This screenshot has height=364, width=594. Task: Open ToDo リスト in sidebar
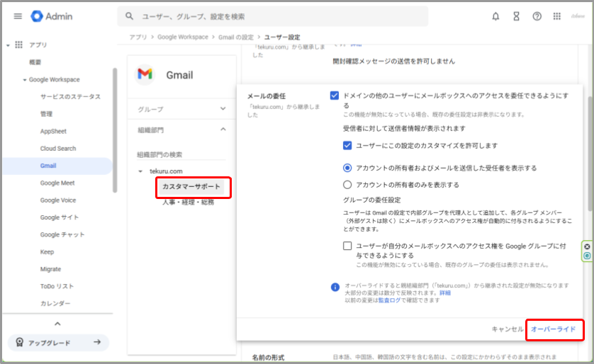click(57, 286)
